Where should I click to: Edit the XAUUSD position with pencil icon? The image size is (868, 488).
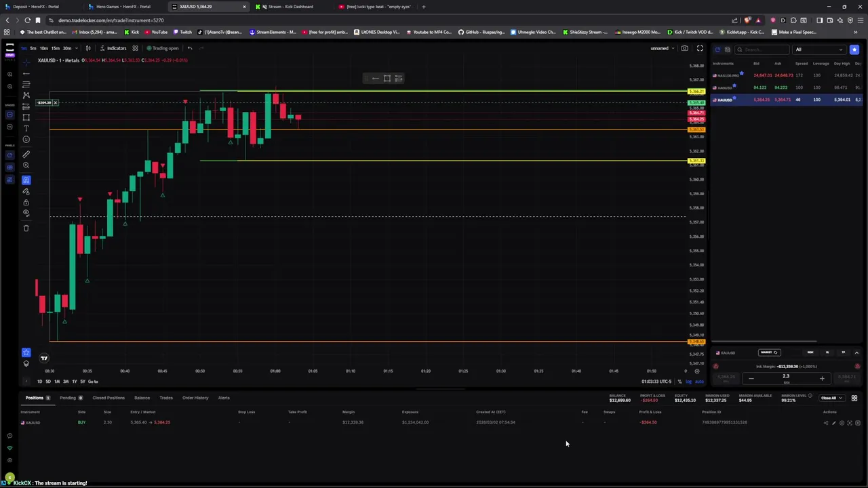pyautogui.click(x=834, y=423)
